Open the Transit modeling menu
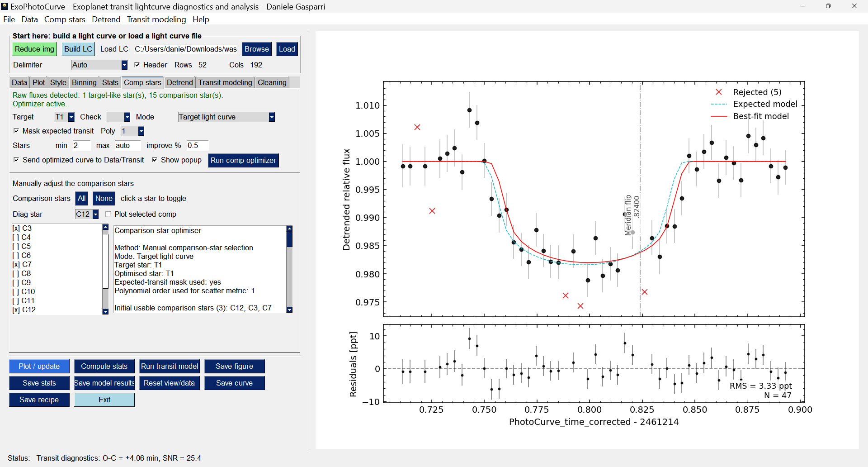The height and width of the screenshot is (467, 868). pos(156,19)
